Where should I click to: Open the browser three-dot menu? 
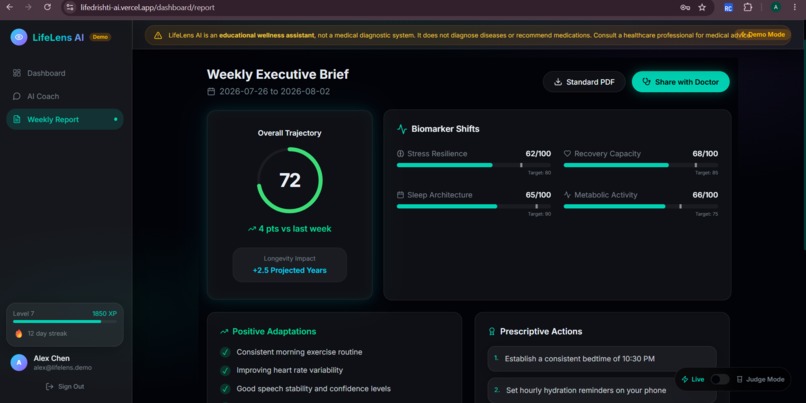point(795,7)
